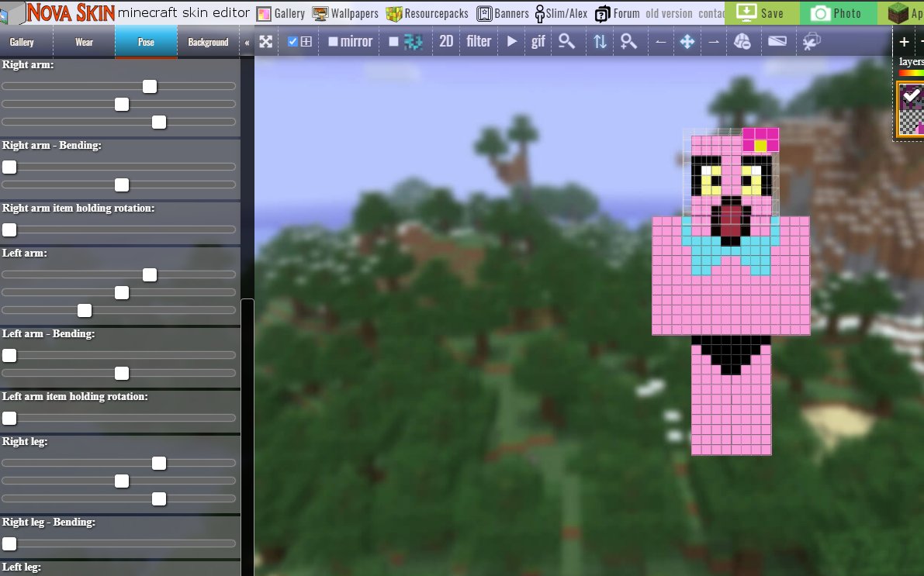Toggle the grid overlay checkbox
Screen dimensions: 924x576
point(292,41)
